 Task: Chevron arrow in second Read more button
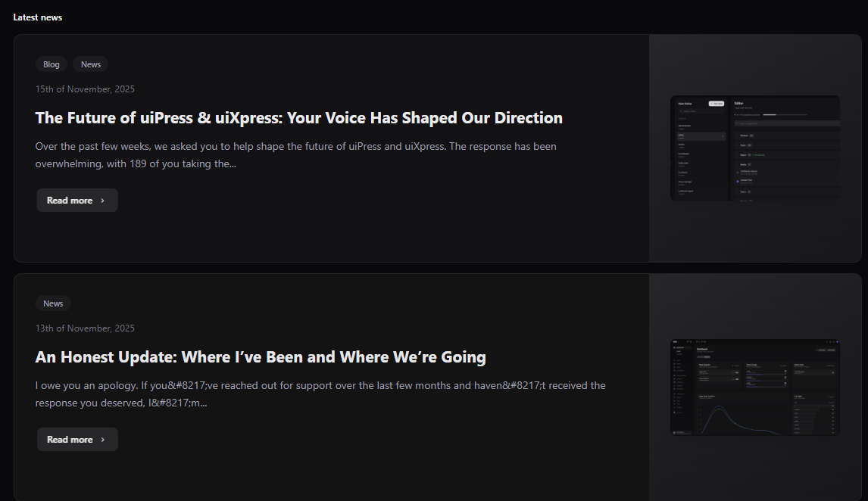tap(102, 440)
